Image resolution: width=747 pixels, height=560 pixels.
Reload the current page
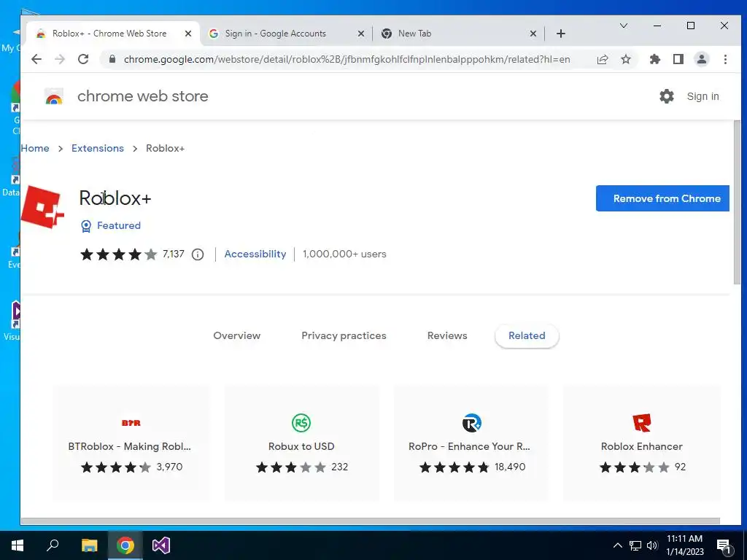tap(83, 59)
